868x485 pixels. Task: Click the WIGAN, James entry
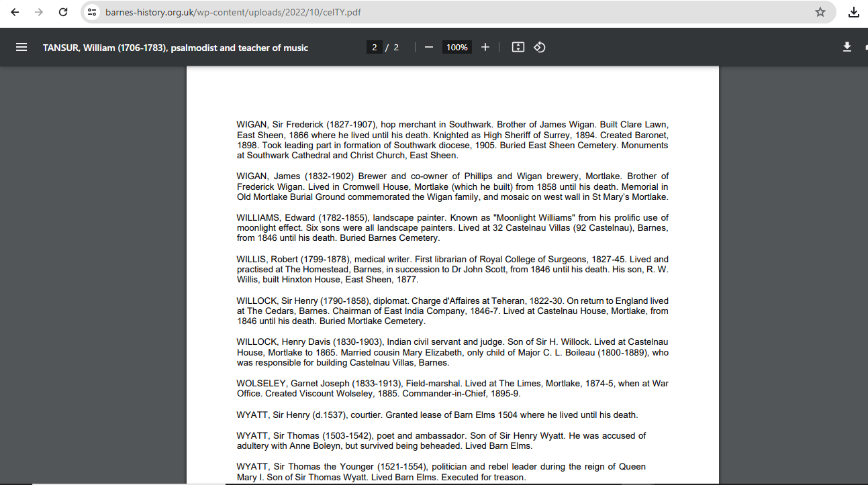pos(452,186)
